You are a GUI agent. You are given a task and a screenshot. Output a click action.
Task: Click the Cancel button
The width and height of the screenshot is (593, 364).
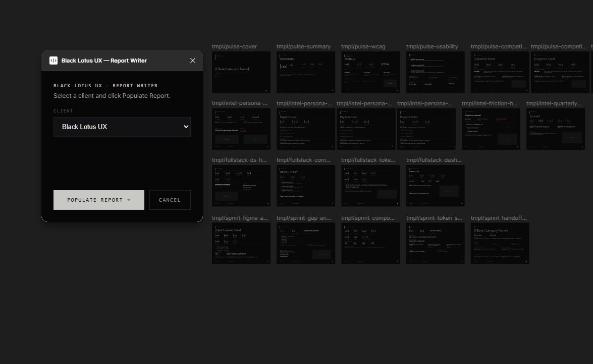point(170,200)
